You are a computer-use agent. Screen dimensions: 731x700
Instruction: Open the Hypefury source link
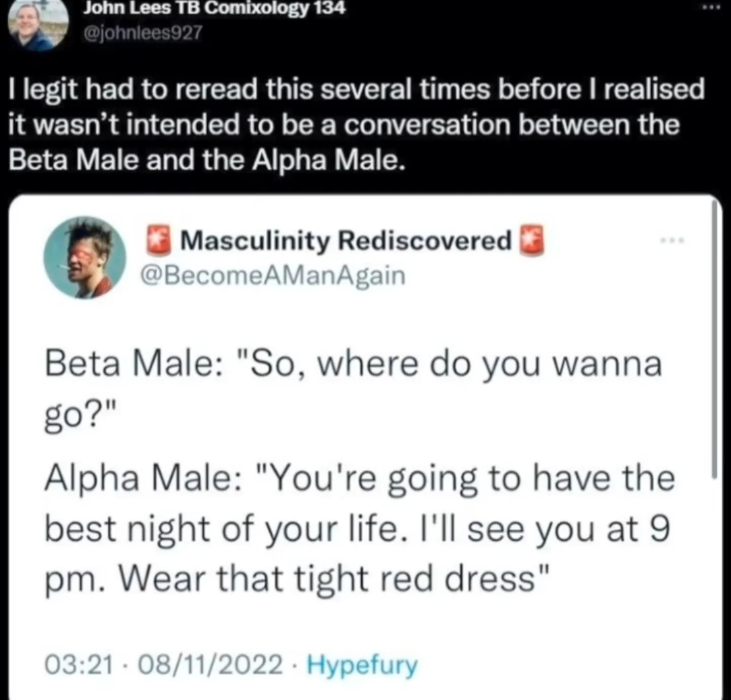point(362,664)
